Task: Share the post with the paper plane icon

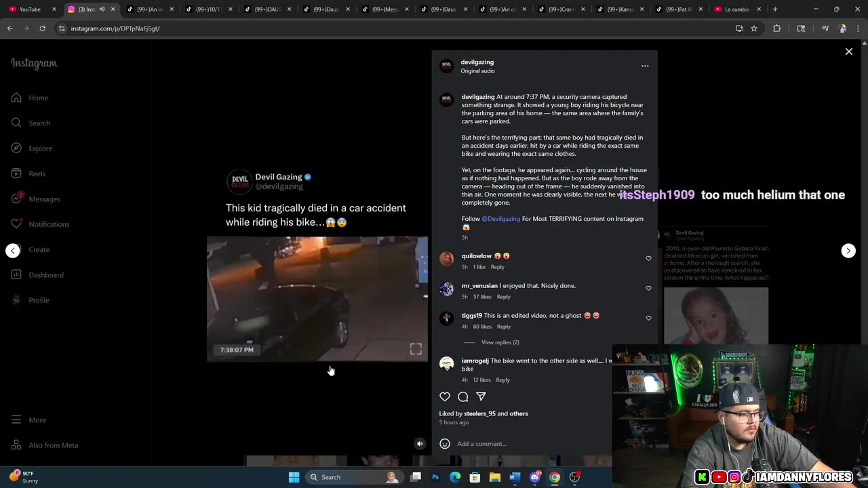Action: [x=481, y=396]
